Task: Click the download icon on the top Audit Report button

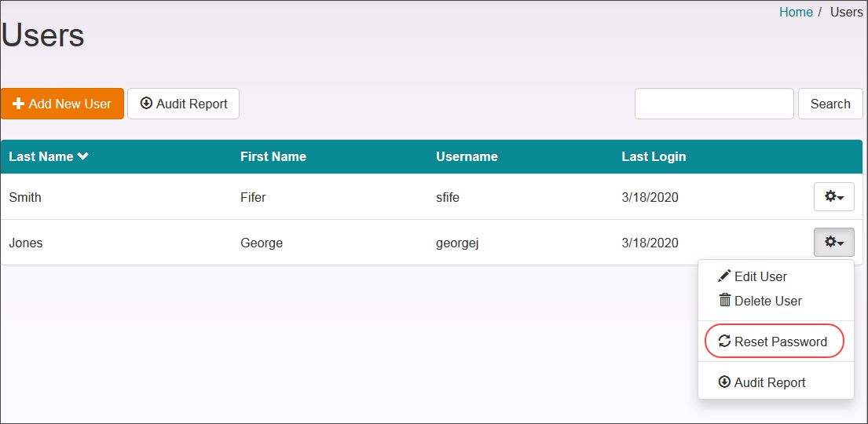Action: (x=146, y=104)
